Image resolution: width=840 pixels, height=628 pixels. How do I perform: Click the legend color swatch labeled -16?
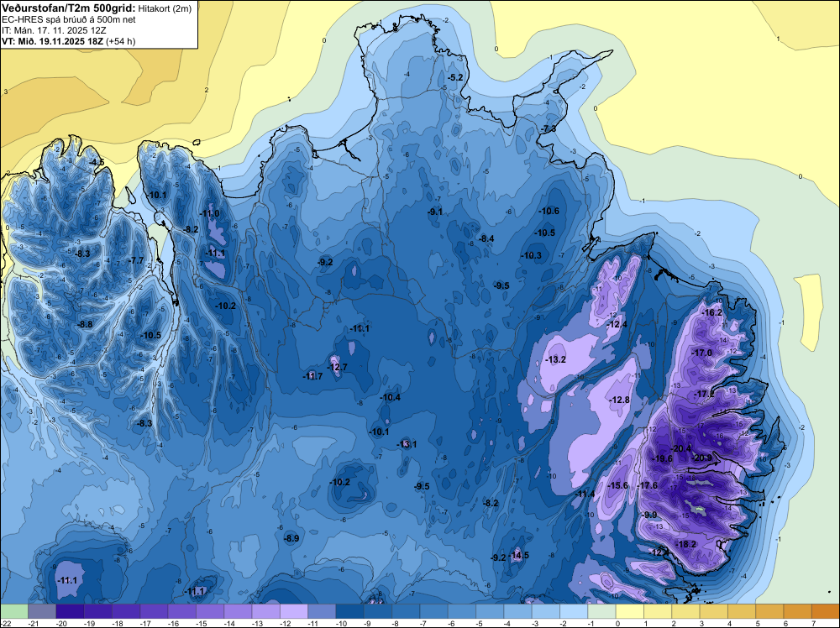(x=182, y=611)
